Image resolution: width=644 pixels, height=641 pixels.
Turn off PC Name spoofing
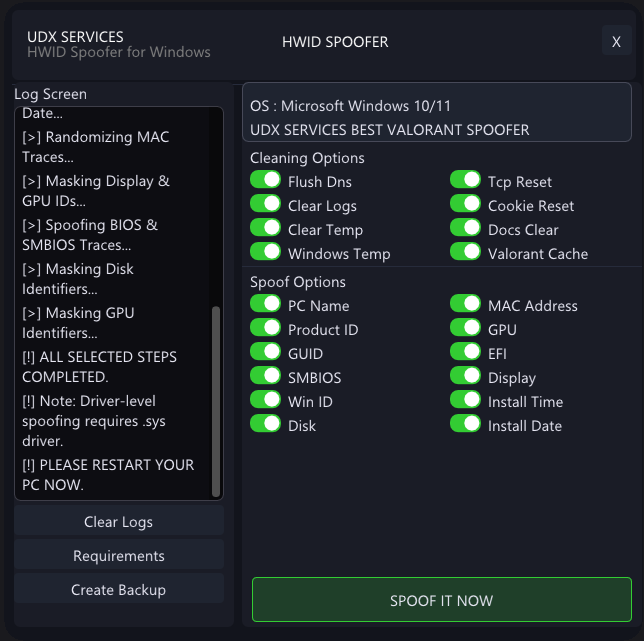(265, 305)
